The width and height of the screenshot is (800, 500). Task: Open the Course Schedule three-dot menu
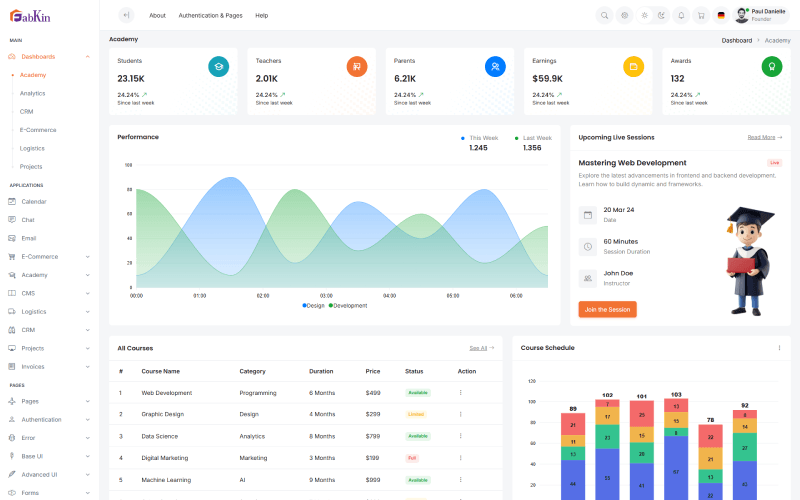coord(779,348)
